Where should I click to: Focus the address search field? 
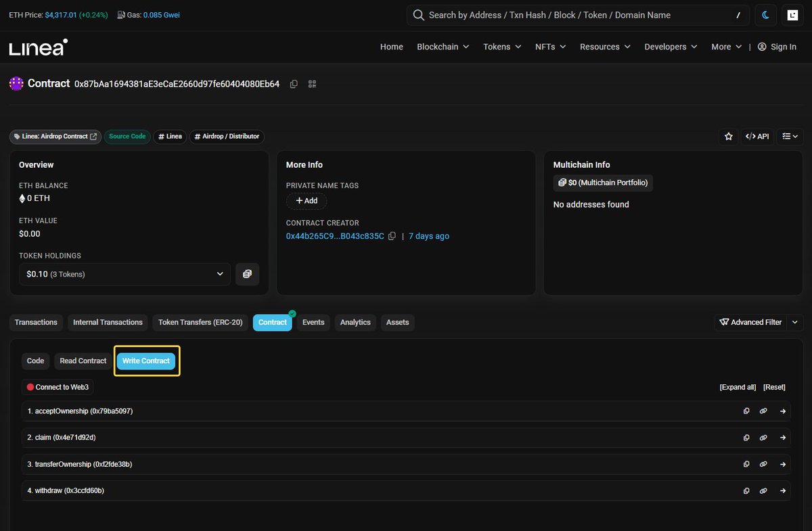(578, 15)
